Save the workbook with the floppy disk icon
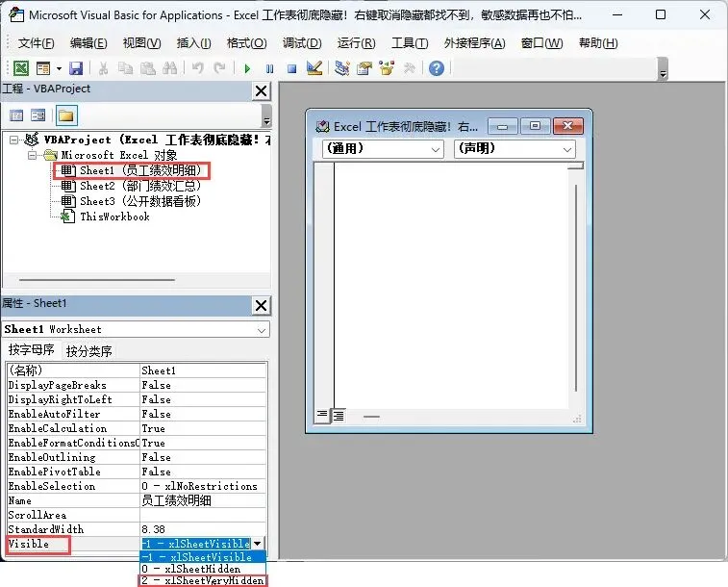Screen dimensions: 728x587 (76, 68)
